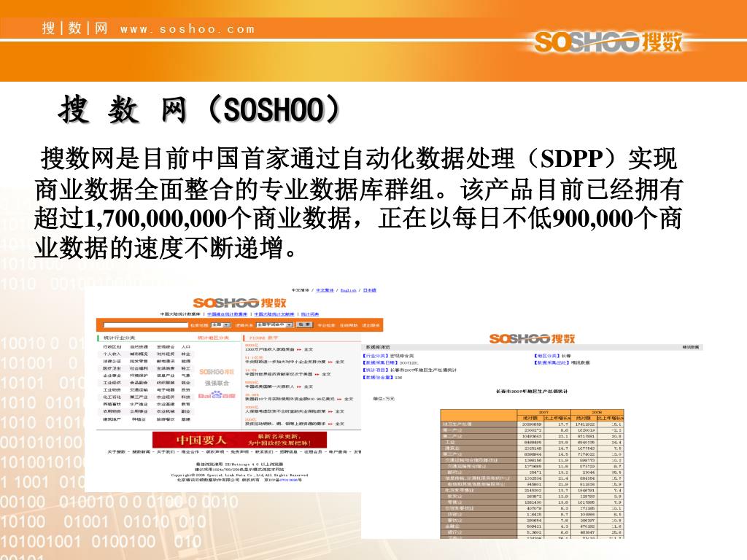Click the search input field on the homepage
This screenshot has height=560, width=747.
click(x=145, y=324)
